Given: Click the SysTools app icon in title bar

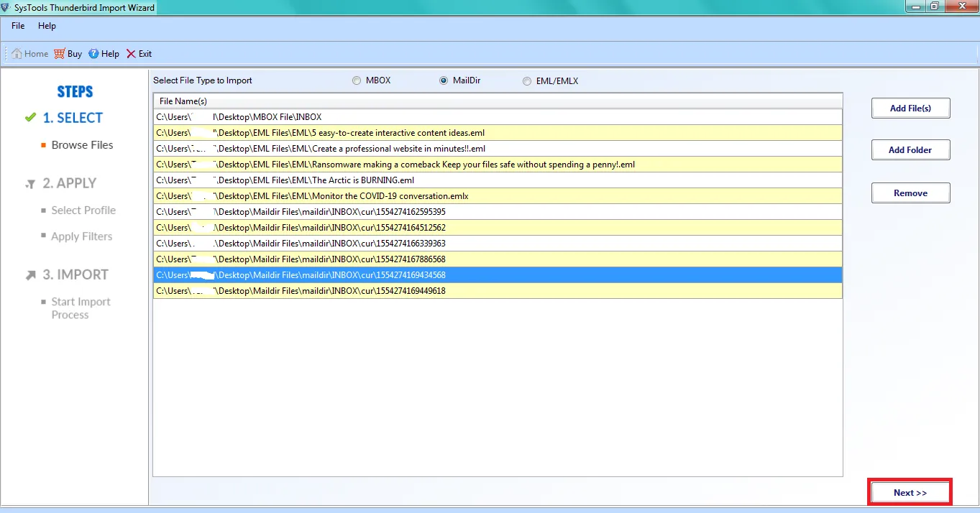Looking at the screenshot, I should click(x=6, y=7).
